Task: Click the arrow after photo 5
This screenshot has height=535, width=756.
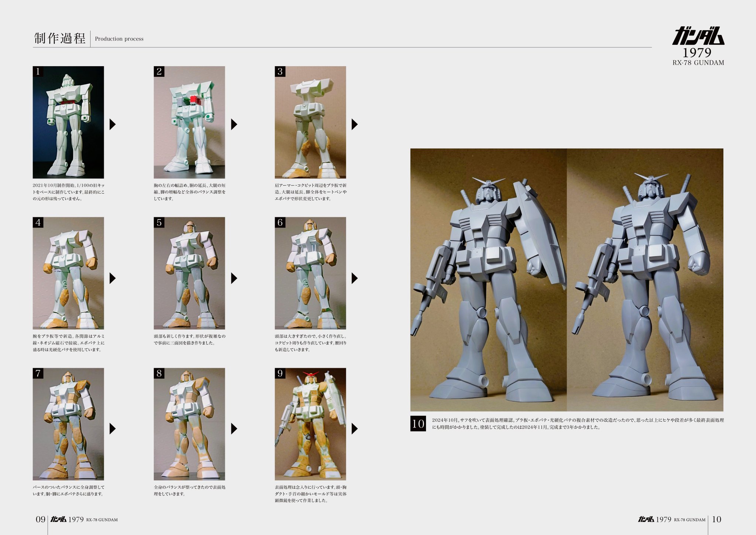Action: (234, 278)
